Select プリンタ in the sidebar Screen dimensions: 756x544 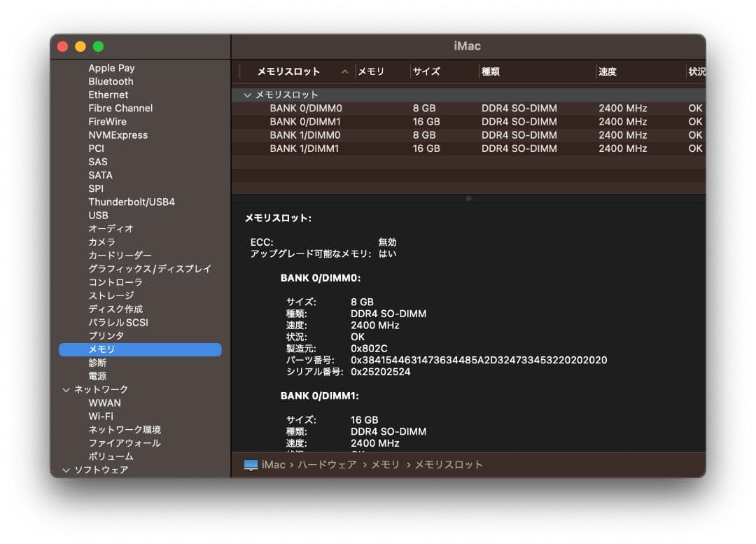pyautogui.click(x=107, y=335)
